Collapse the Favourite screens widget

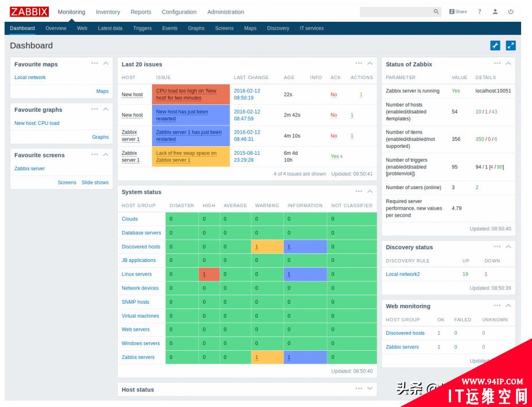pos(106,155)
